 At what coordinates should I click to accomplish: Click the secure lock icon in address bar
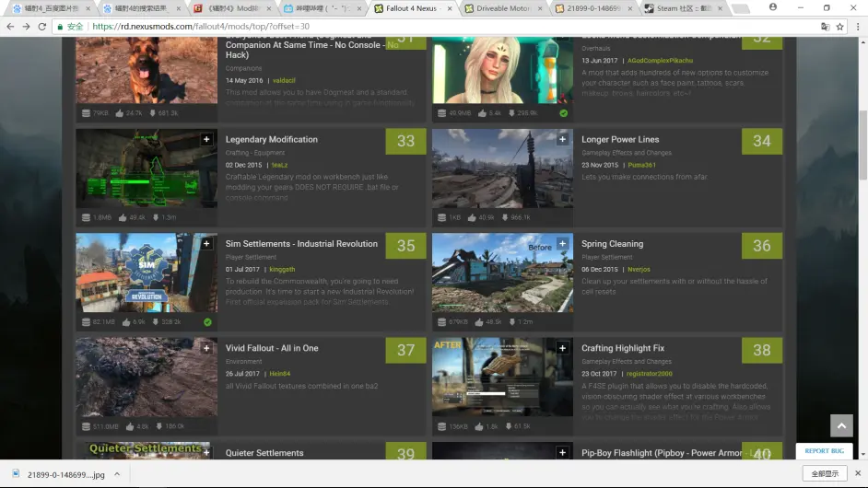pyautogui.click(x=60, y=27)
